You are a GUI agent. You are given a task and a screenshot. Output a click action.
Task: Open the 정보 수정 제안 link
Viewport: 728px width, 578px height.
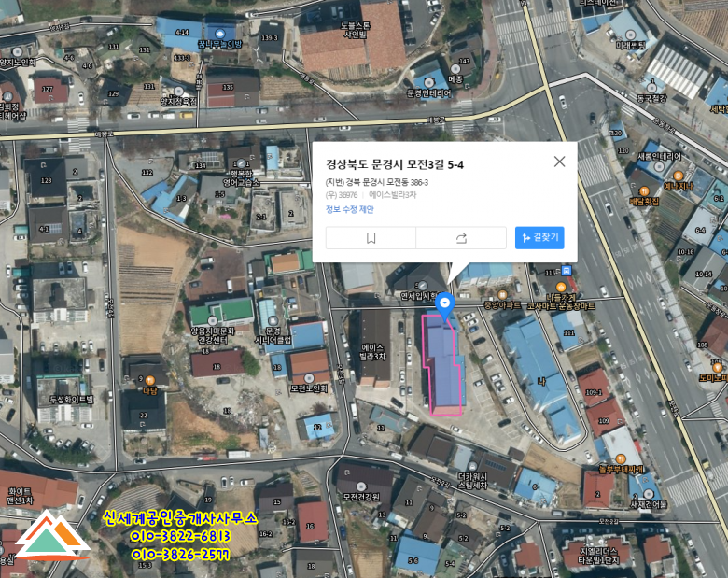350,209
